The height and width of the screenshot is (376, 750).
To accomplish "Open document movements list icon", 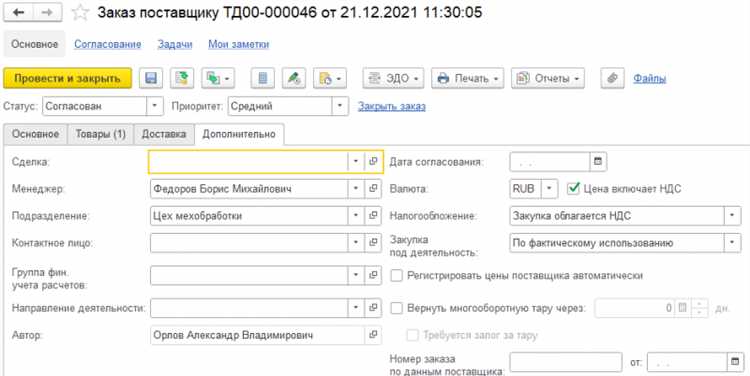I will pyautogui.click(x=263, y=78).
